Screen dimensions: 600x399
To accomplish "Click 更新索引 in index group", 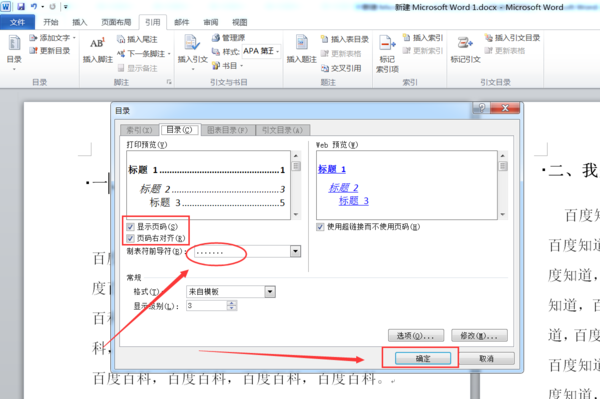I will click(423, 50).
